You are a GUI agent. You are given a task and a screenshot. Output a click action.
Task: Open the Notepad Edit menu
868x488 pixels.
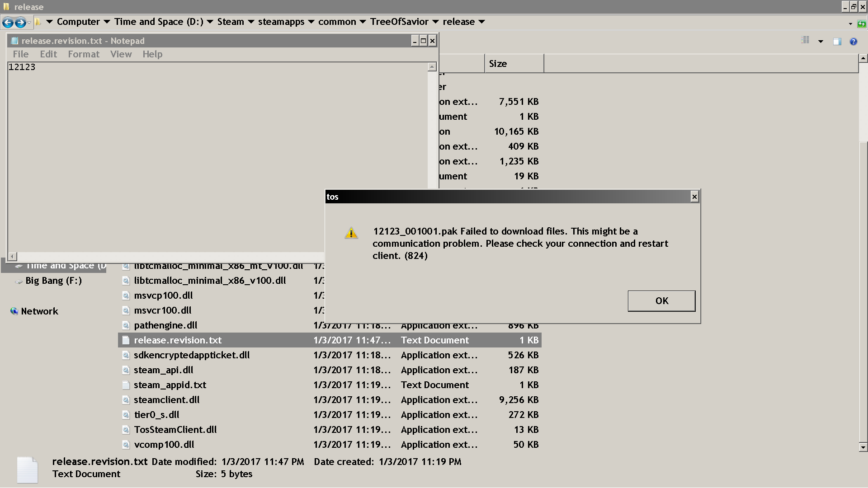coord(48,54)
